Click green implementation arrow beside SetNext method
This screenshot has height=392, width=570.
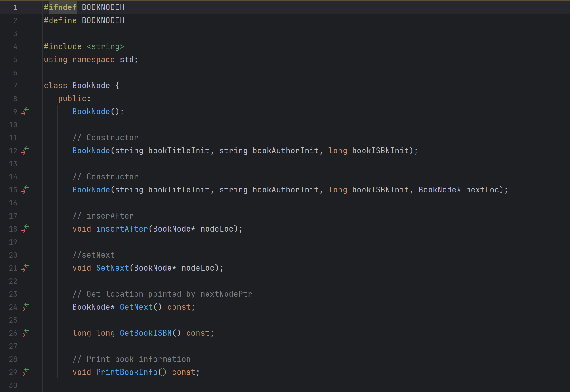pyautogui.click(x=26, y=265)
